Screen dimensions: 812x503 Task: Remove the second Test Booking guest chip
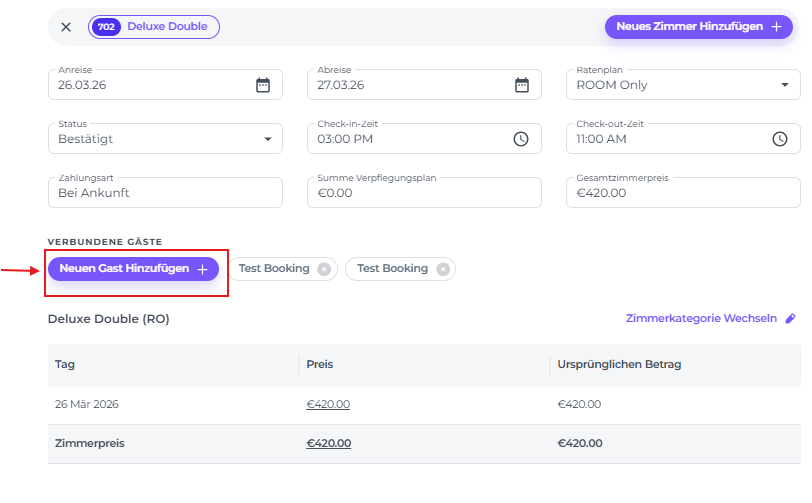442,269
